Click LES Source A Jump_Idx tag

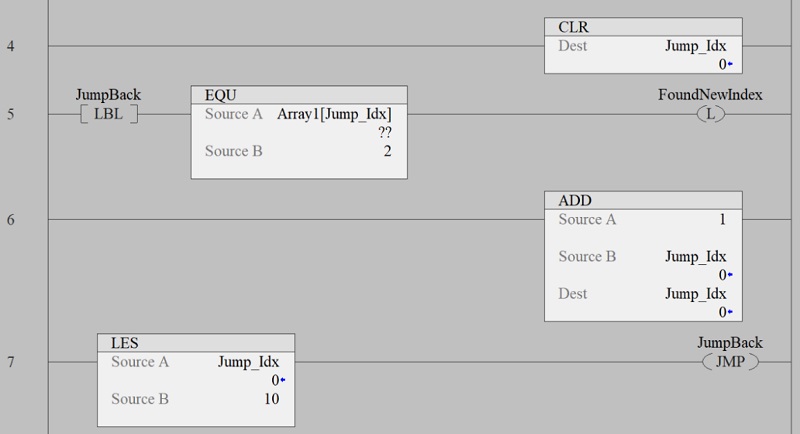click(x=248, y=362)
